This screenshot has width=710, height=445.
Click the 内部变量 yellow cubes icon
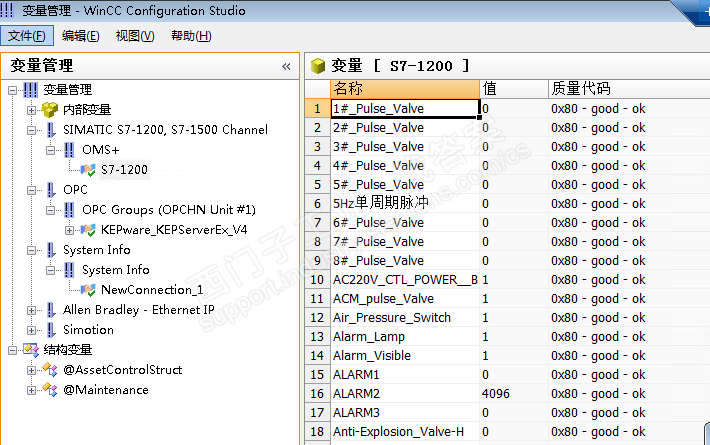(50, 110)
